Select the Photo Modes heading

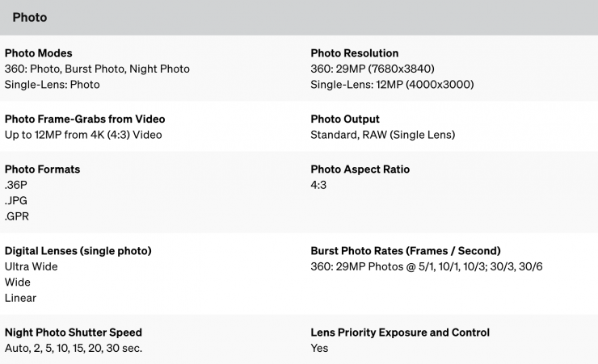[39, 53]
